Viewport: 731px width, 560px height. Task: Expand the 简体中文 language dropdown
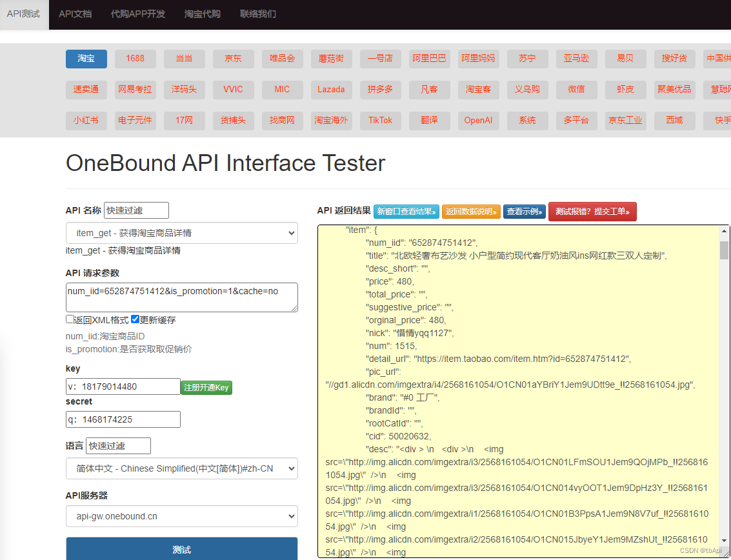[x=182, y=468]
